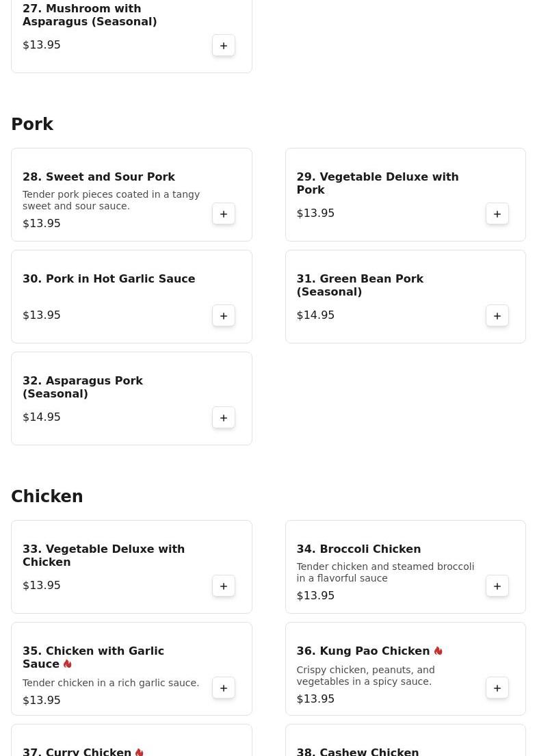Click spicy icon beside Chicken with Garlic Sauce
The width and height of the screenshot is (537, 756).
[67, 664]
